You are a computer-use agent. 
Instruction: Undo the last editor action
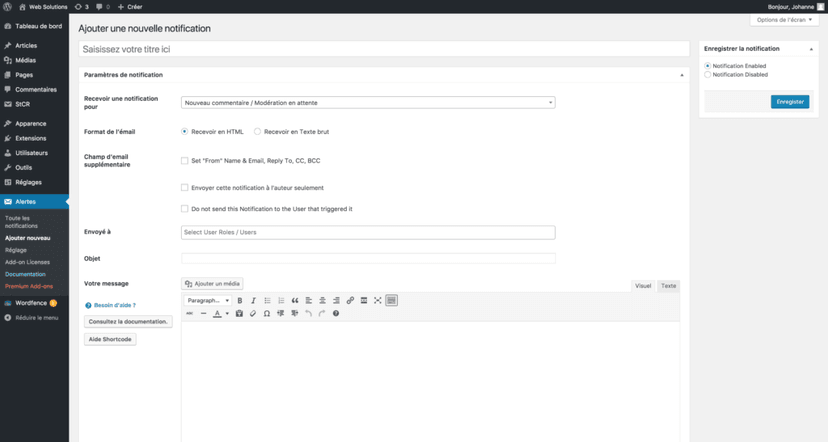click(308, 313)
